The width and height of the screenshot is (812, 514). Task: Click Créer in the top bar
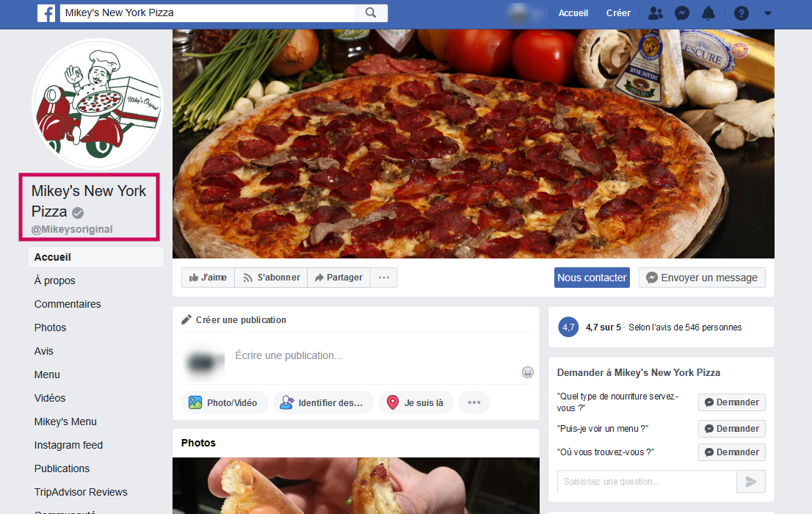[x=618, y=13]
